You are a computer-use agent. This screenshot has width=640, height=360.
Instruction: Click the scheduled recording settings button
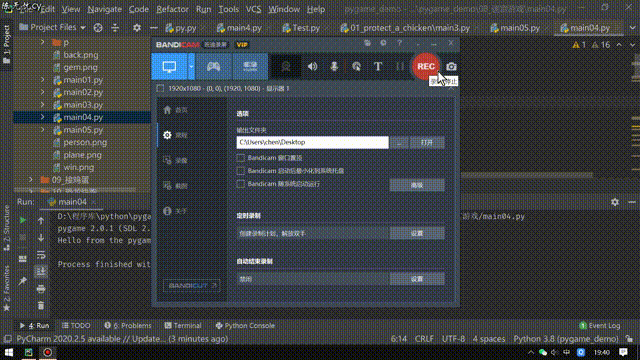(x=417, y=233)
